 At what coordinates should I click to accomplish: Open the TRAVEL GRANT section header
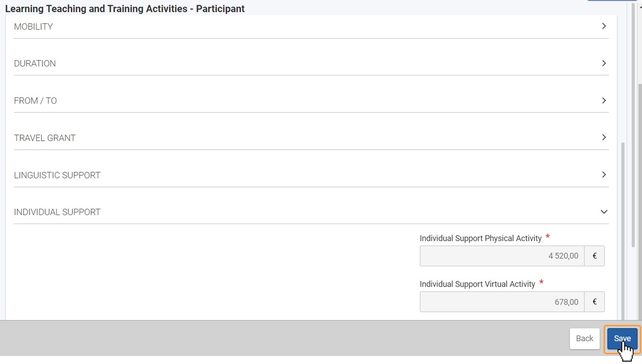[311, 138]
